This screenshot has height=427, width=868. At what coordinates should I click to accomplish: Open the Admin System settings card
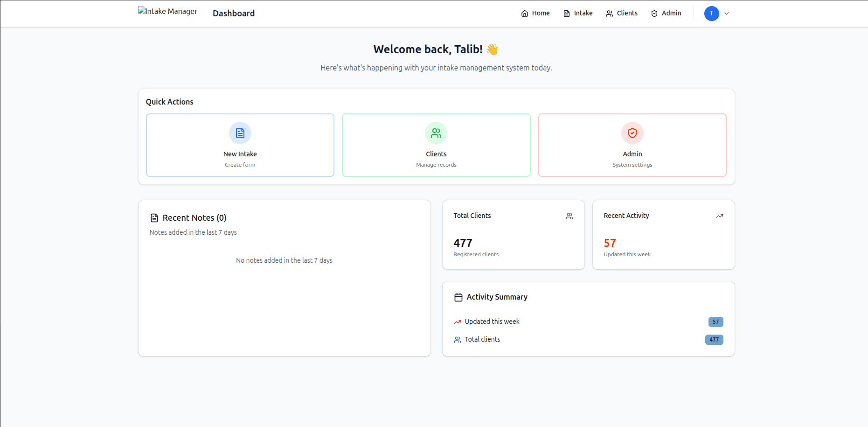pyautogui.click(x=632, y=145)
